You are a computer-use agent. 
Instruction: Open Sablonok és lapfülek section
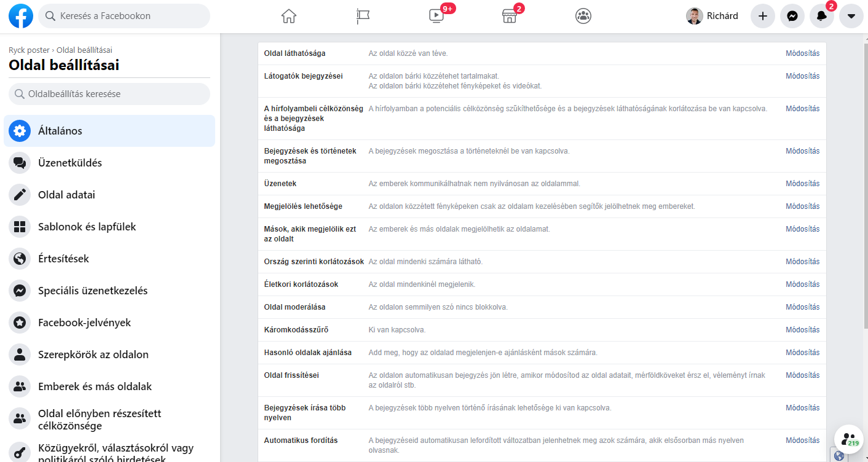[x=109, y=227]
